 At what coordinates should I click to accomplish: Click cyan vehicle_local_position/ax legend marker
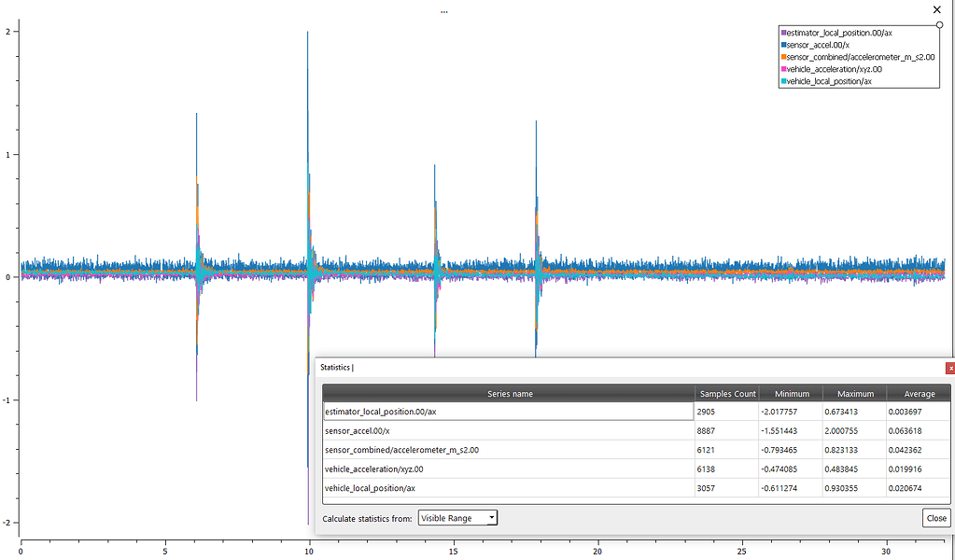[784, 80]
